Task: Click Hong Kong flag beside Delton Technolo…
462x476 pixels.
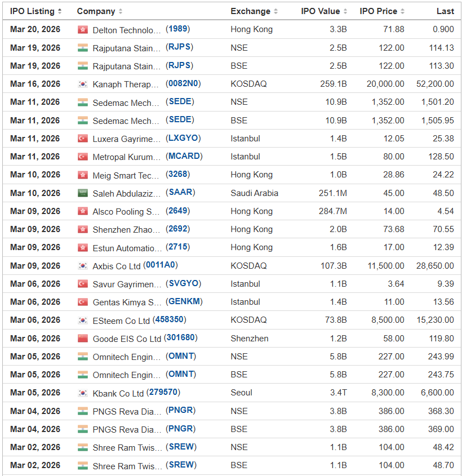Action: [x=83, y=30]
